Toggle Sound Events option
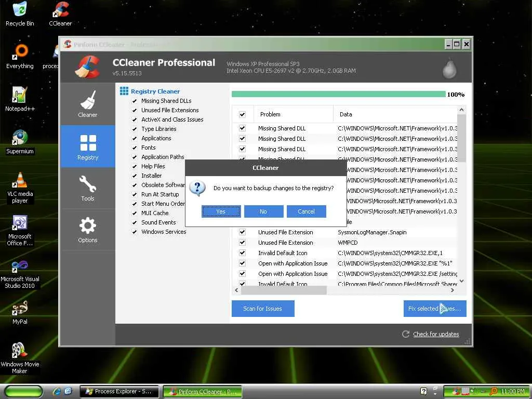 click(135, 222)
